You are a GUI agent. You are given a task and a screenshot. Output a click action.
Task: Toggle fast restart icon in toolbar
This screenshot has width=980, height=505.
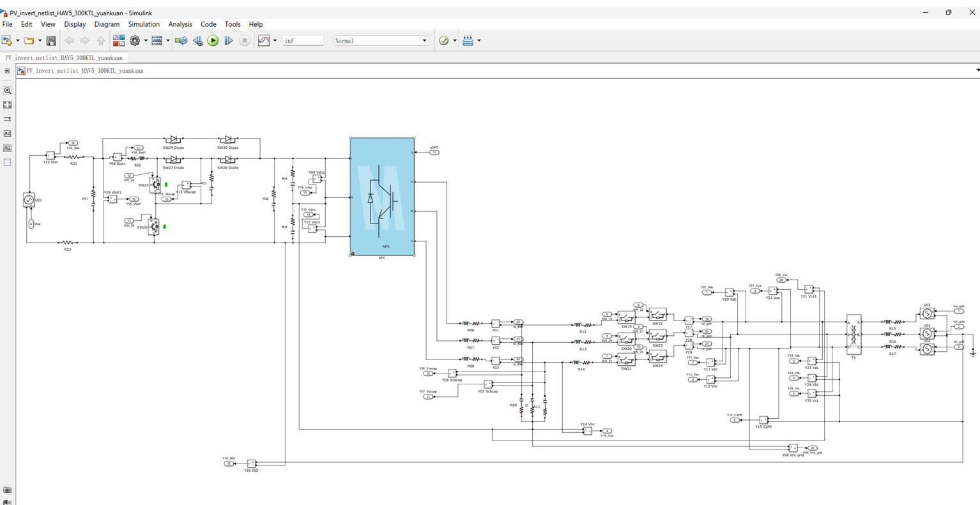pos(181,41)
